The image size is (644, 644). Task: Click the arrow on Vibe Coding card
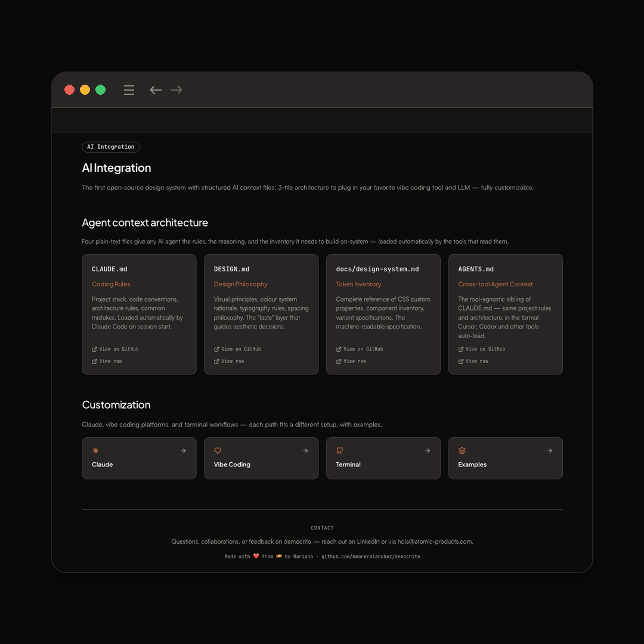pyautogui.click(x=305, y=451)
